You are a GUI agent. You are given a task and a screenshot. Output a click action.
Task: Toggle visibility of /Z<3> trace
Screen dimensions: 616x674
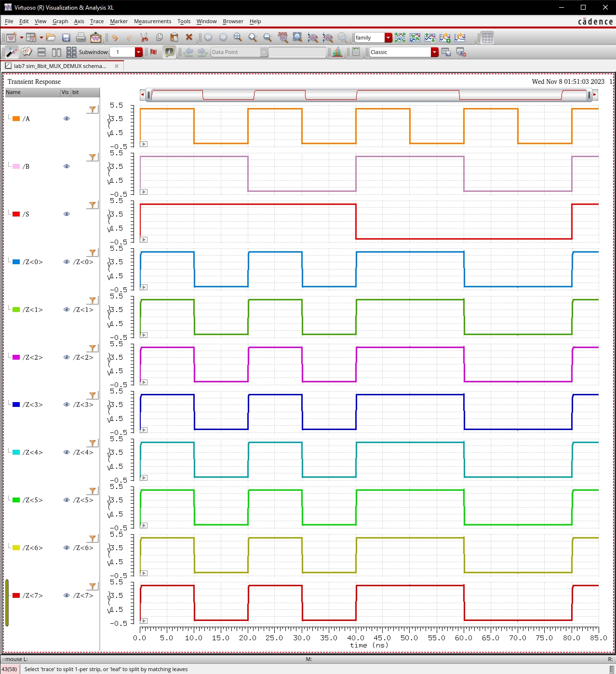[x=67, y=404]
